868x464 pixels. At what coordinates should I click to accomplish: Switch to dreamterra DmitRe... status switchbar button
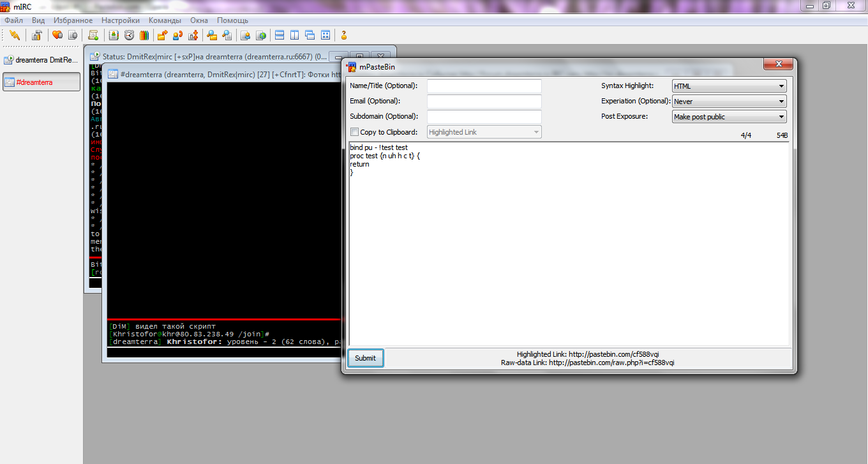pos(41,60)
